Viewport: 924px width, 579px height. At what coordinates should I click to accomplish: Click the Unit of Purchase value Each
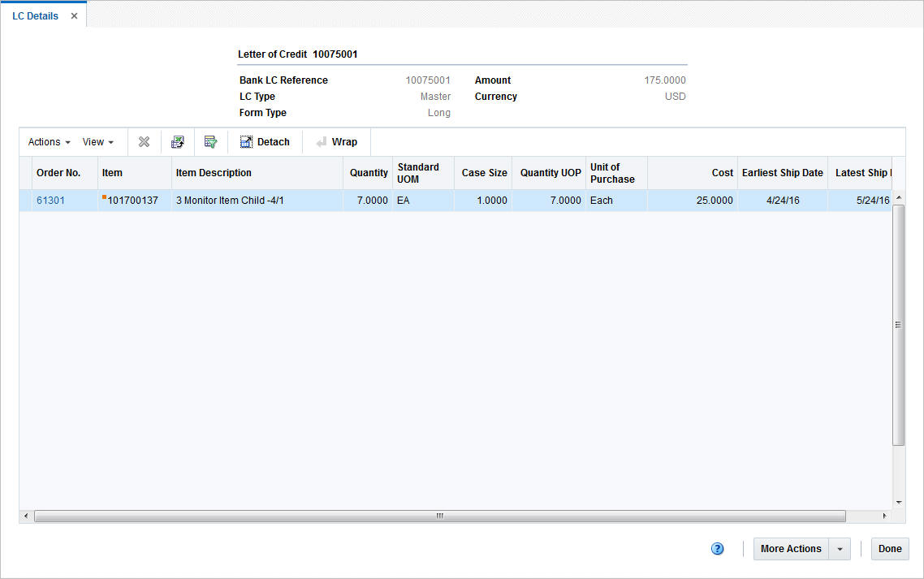[601, 201]
